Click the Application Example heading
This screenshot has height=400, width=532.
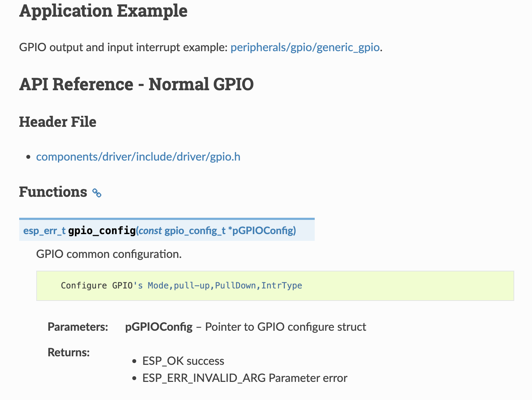pyautogui.click(x=103, y=11)
